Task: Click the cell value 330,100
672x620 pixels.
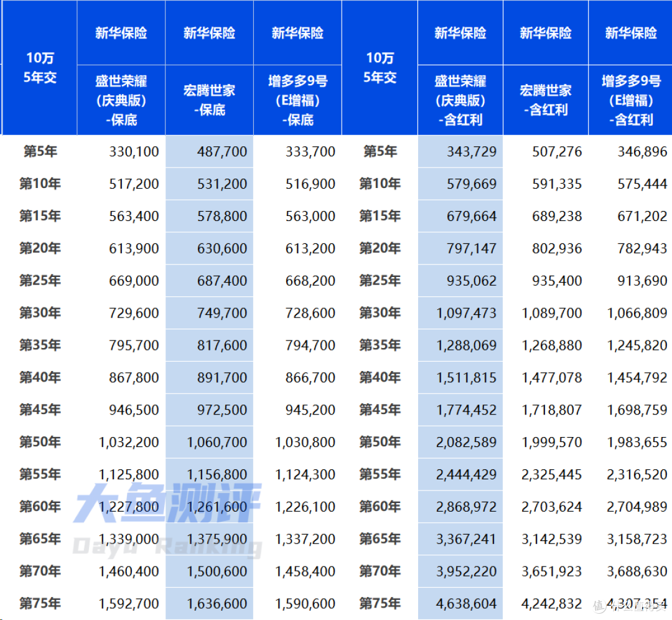Action: pyautogui.click(x=134, y=151)
